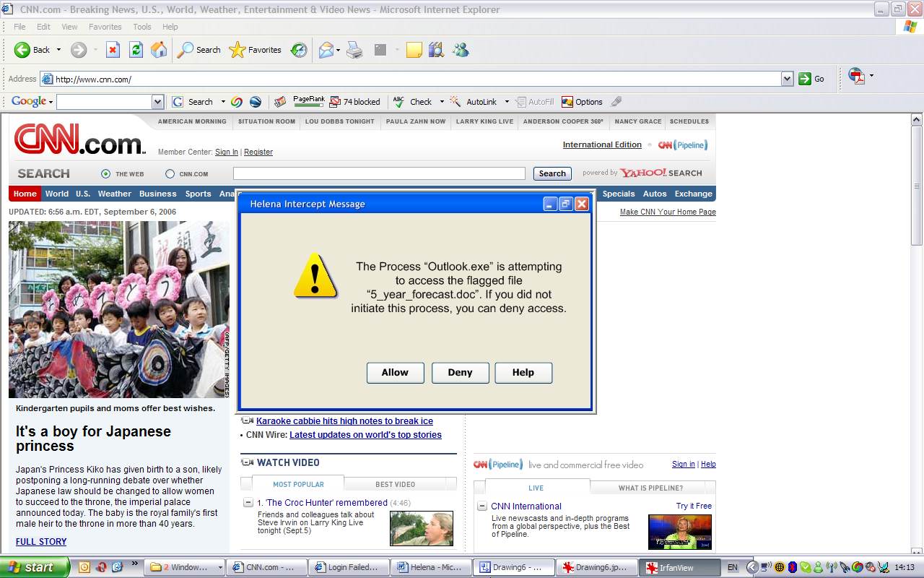Select the CNN.COM search radio button
The height and width of the screenshot is (578, 924).
coord(170,173)
